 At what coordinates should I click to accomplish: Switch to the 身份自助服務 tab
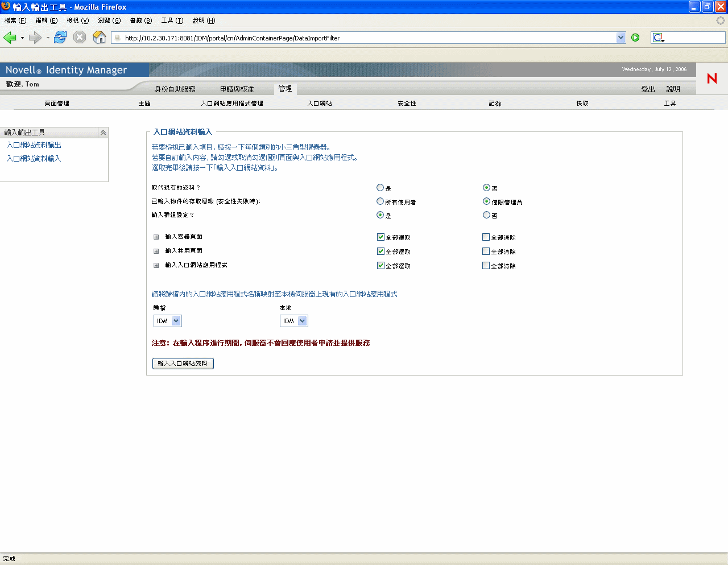tap(175, 89)
